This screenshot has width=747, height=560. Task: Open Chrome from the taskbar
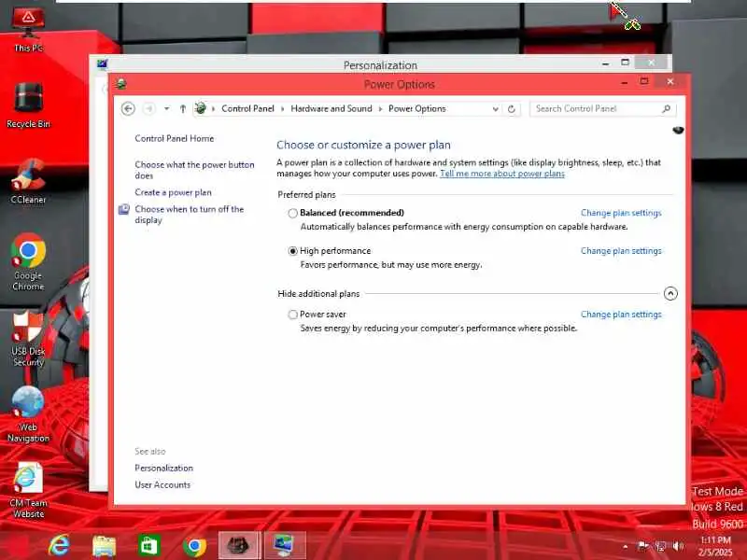(194, 546)
